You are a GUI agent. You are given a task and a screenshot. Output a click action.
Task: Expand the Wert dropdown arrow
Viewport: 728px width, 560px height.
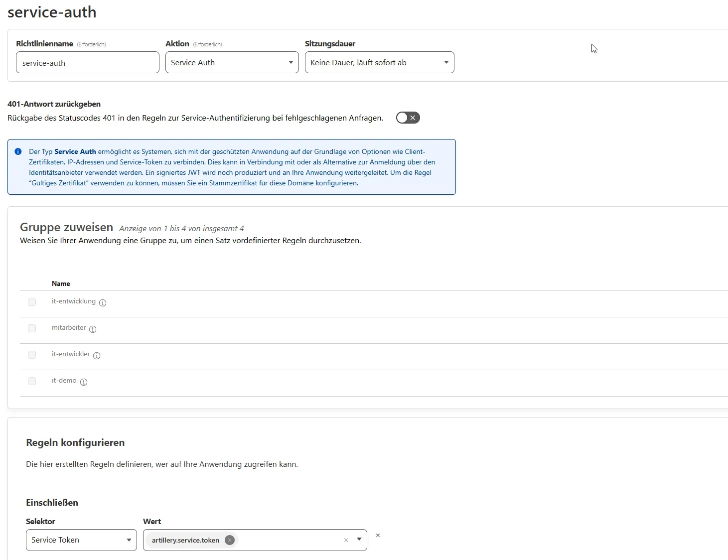359,540
